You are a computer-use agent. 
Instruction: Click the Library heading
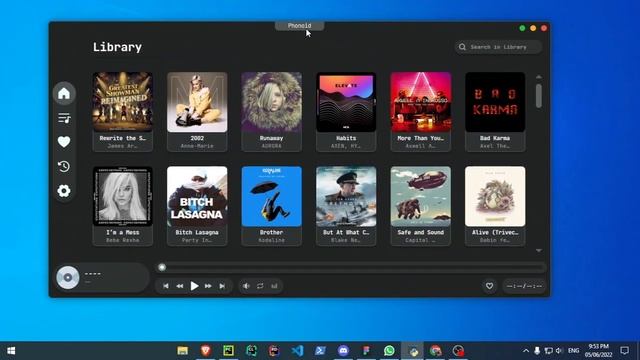coord(117,47)
